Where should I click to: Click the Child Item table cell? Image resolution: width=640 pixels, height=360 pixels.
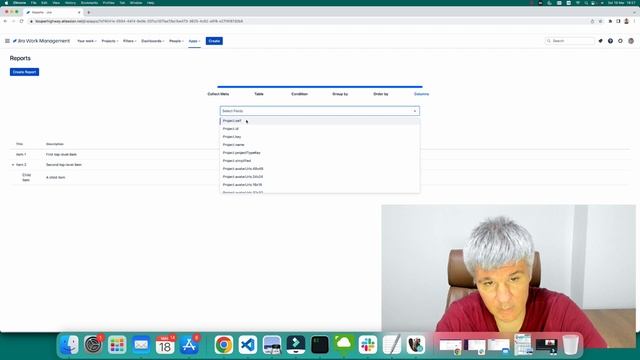(x=26, y=178)
